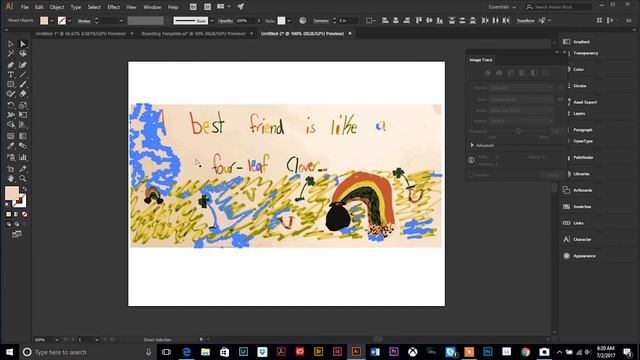Select the Artboard tool
The width and height of the screenshot is (640, 360).
point(11,169)
